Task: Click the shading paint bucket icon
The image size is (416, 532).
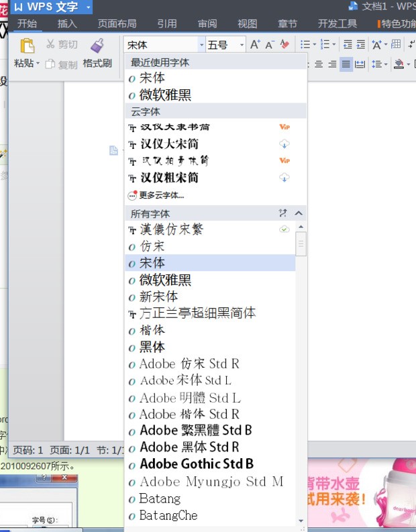Action: pos(399,64)
